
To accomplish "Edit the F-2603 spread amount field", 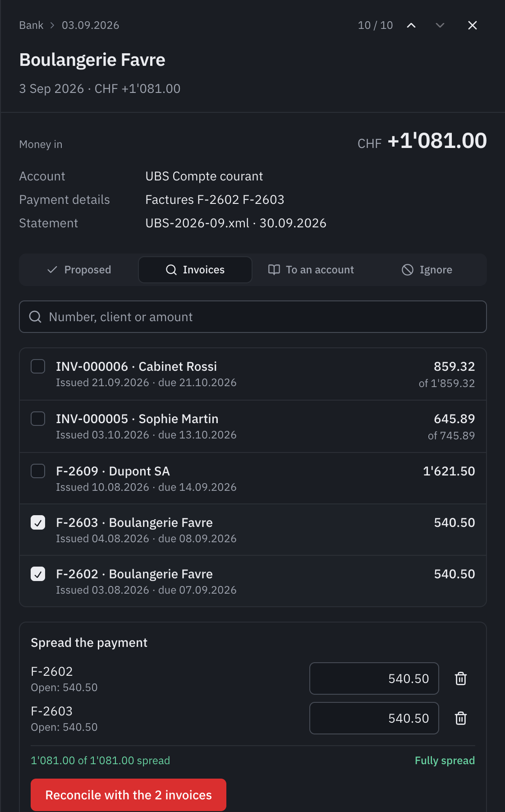I will coord(374,718).
